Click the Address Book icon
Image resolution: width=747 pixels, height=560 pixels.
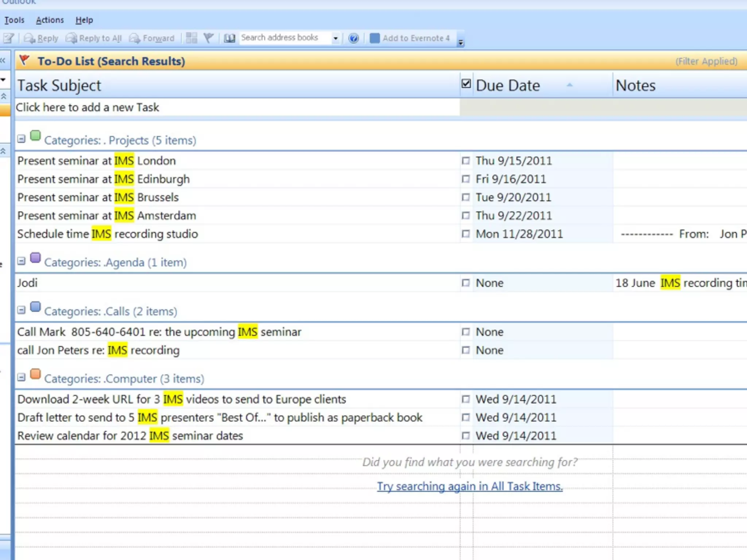229,38
